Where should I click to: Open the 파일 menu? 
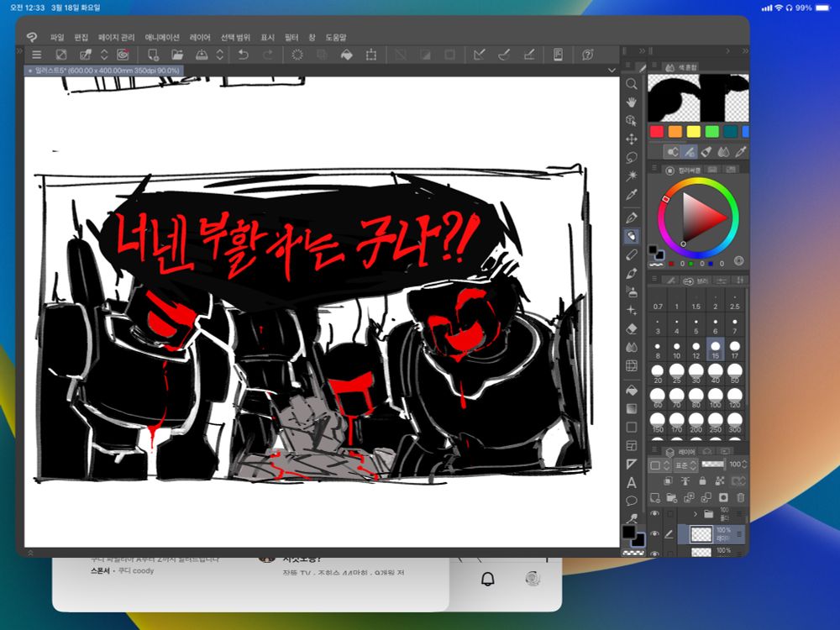(57, 37)
